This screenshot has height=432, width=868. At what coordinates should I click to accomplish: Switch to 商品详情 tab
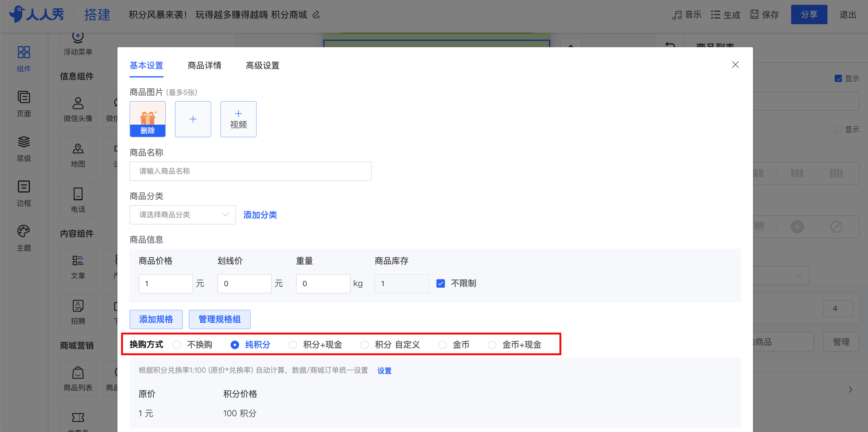click(205, 65)
